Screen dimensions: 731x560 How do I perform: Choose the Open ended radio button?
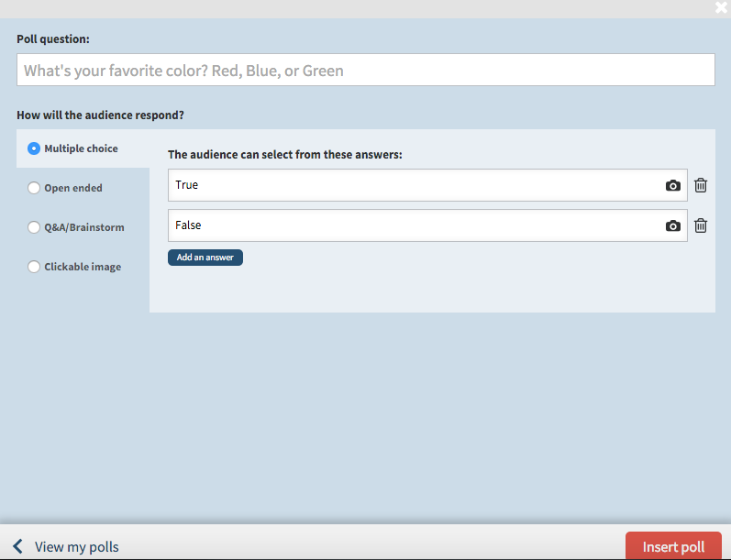(34, 188)
